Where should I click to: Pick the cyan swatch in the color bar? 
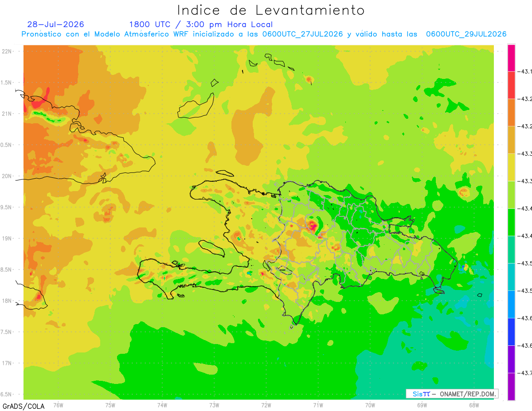coord(511,277)
